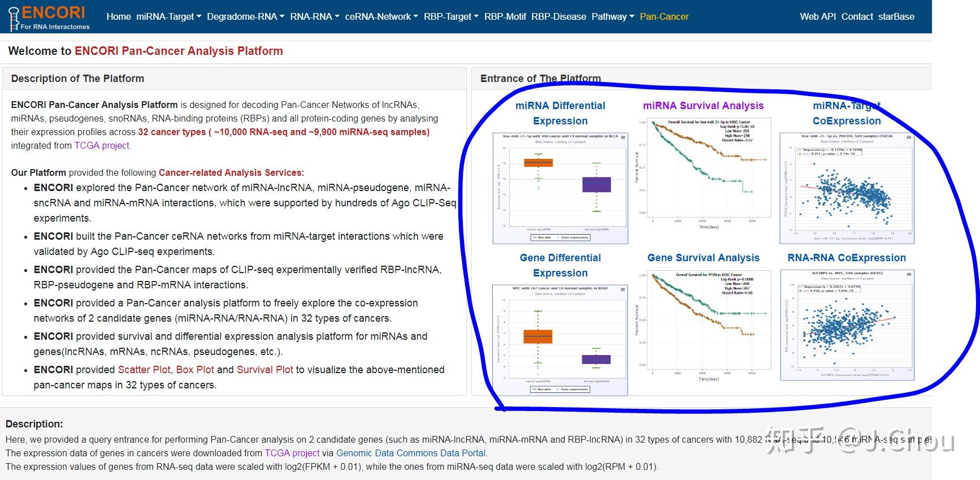Screen dimensions: 980x480
Task: Follow the TCGA project link in platform description
Action: (x=102, y=145)
